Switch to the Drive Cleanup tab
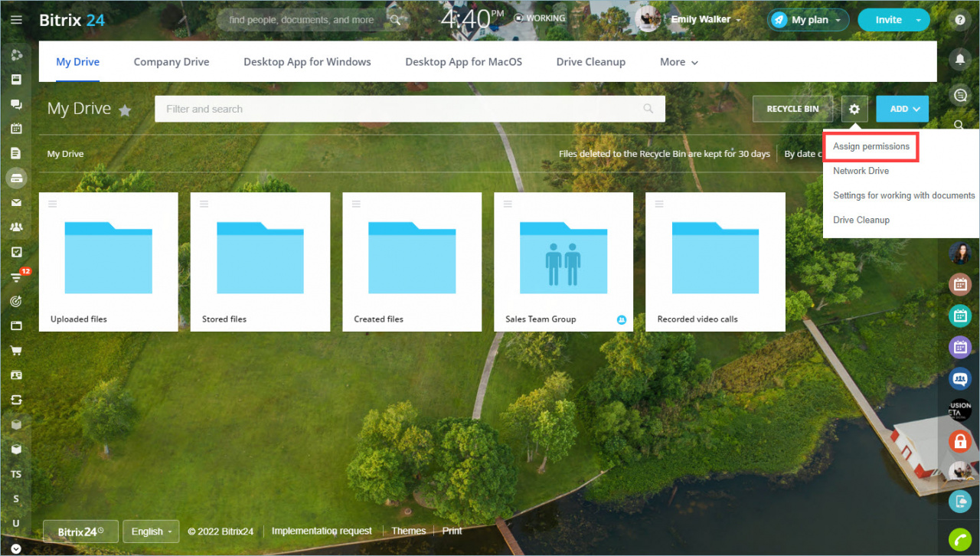 591,62
